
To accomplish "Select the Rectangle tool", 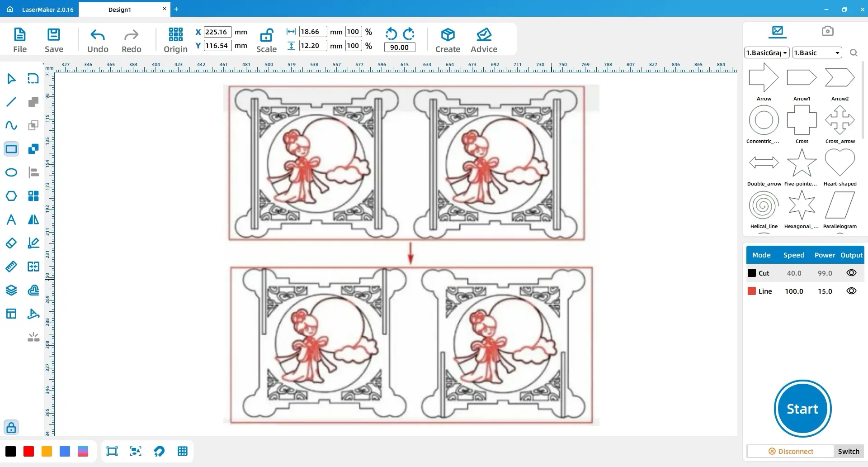I will pos(11,149).
